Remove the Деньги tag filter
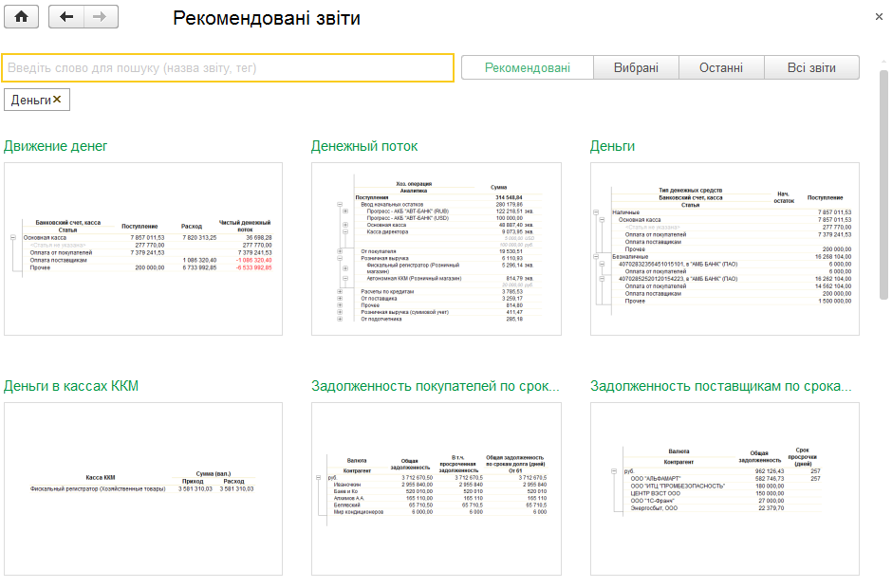This screenshot has height=588, width=892. click(x=57, y=100)
